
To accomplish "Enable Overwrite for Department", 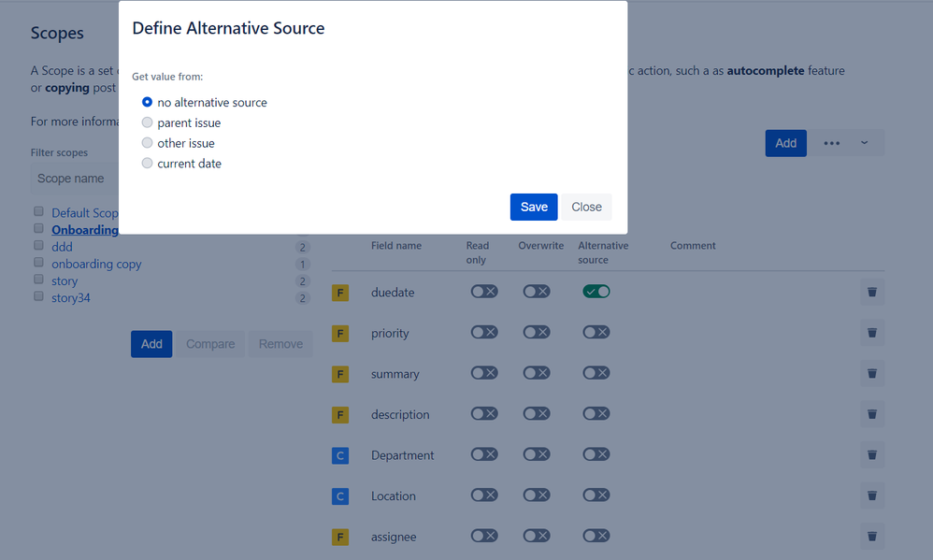I will (537, 454).
